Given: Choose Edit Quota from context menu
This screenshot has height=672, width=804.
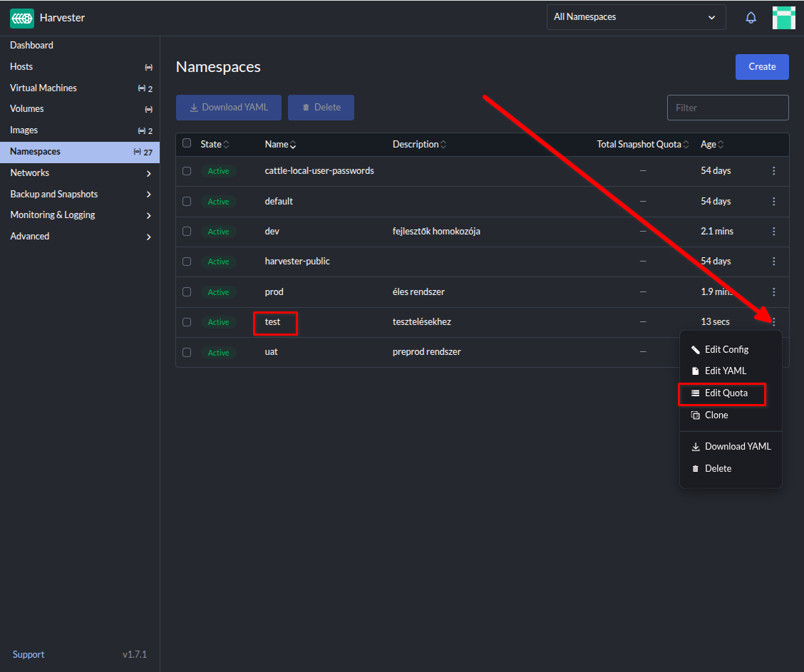Looking at the screenshot, I should (726, 393).
